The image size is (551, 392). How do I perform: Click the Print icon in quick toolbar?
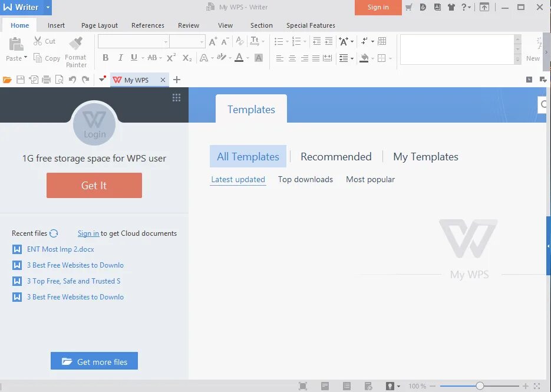click(x=47, y=80)
